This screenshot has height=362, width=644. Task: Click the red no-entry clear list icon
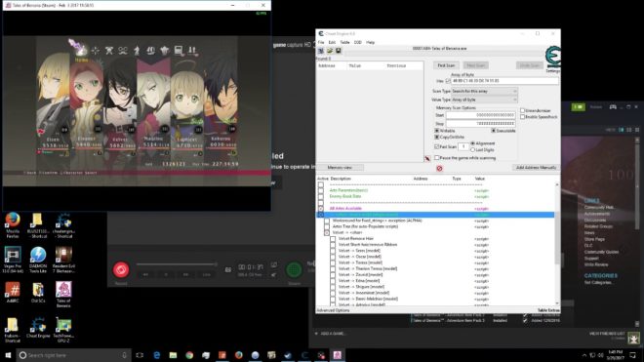click(439, 168)
